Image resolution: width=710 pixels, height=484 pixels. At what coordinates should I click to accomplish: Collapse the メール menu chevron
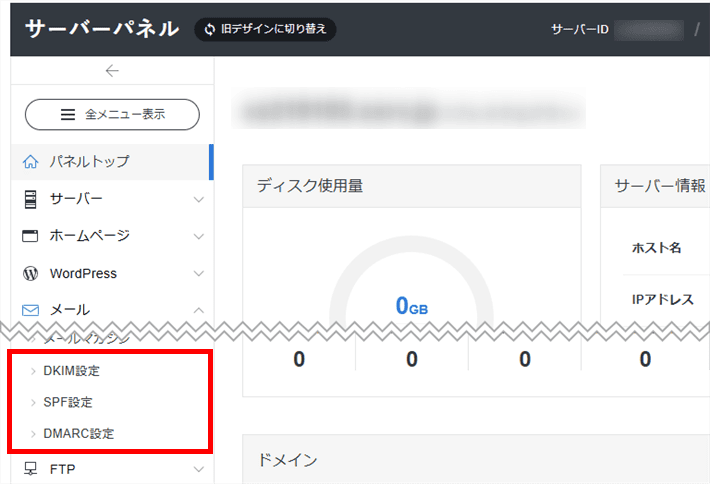[198, 310]
